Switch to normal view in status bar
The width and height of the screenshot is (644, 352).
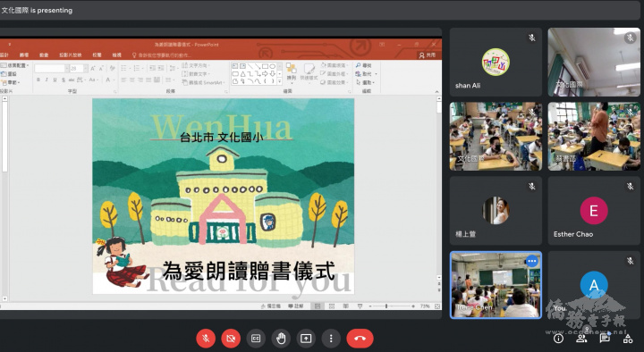click(x=317, y=306)
